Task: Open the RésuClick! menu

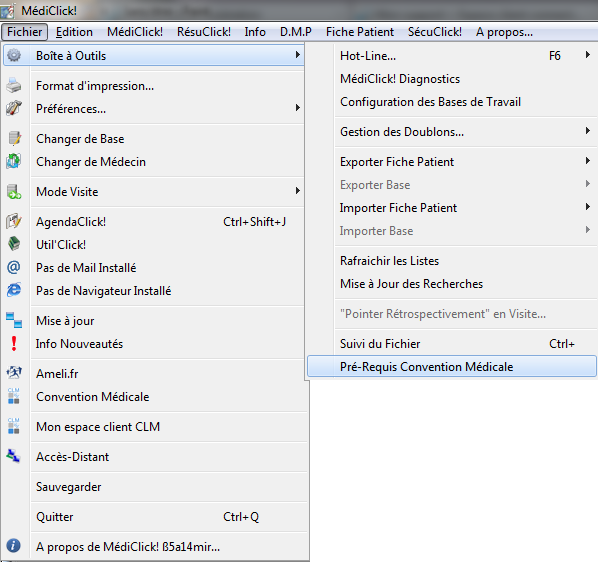Action: pyautogui.click(x=204, y=32)
